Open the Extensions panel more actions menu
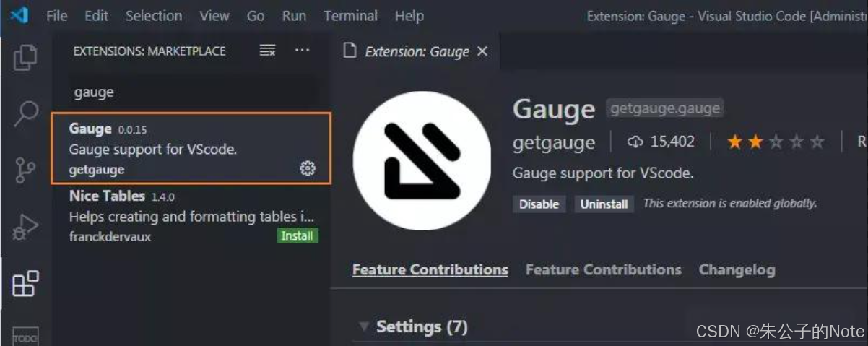 pyautogui.click(x=303, y=51)
